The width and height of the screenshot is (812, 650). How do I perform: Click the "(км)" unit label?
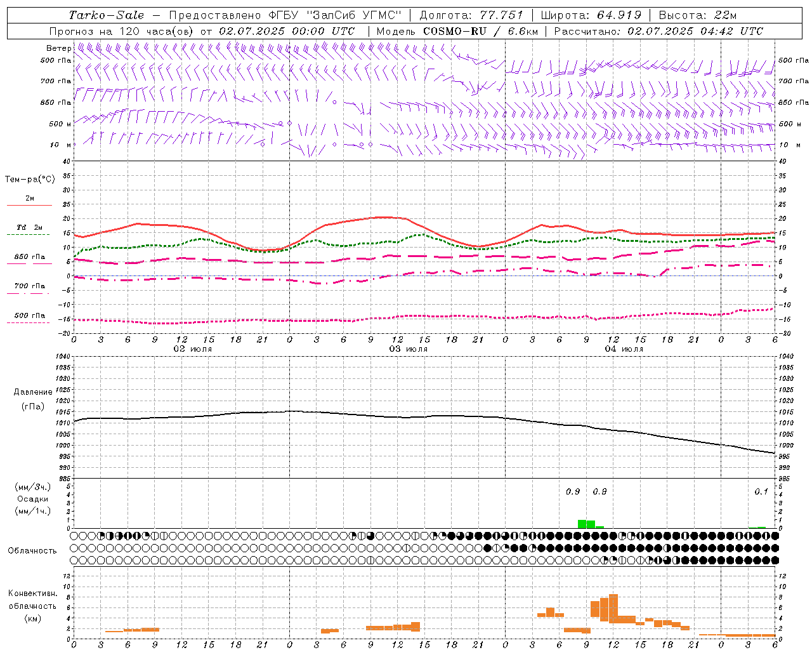(33, 618)
